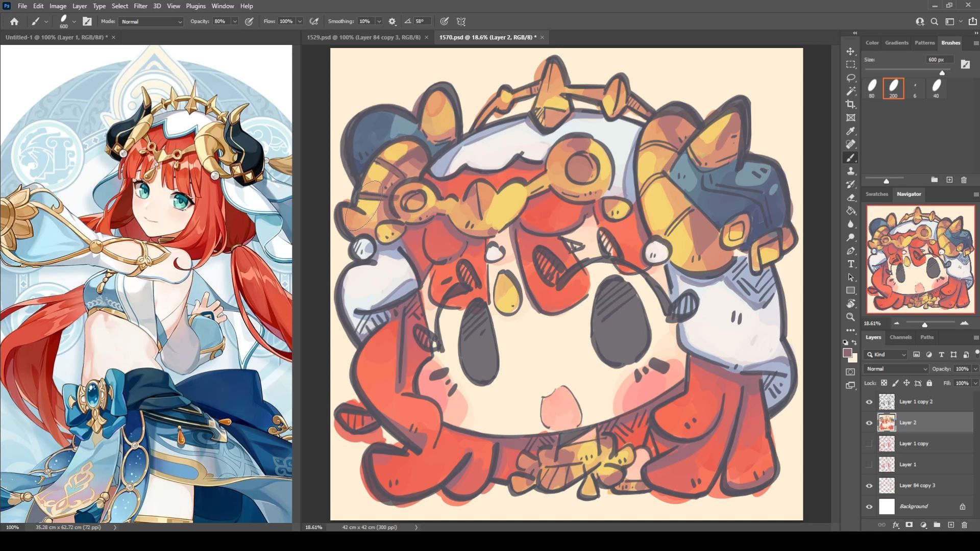Show Layer 1 copy visibility box
This screenshot has height=551, width=980.
[869, 443]
